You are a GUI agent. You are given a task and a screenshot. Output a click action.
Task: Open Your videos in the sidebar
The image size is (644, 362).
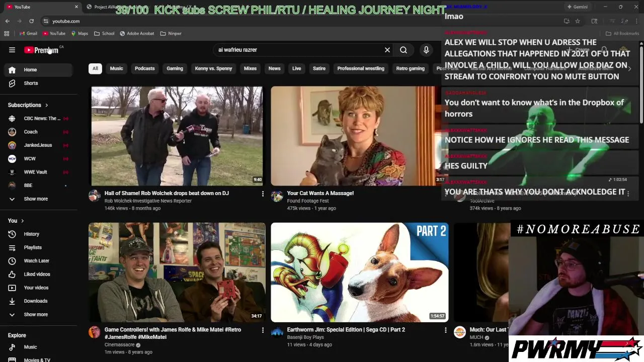(x=38, y=288)
